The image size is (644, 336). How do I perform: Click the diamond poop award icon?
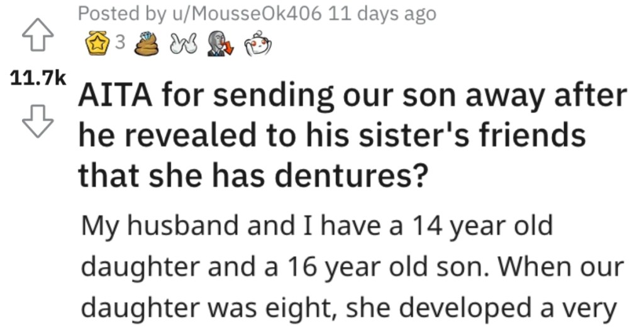point(147,43)
